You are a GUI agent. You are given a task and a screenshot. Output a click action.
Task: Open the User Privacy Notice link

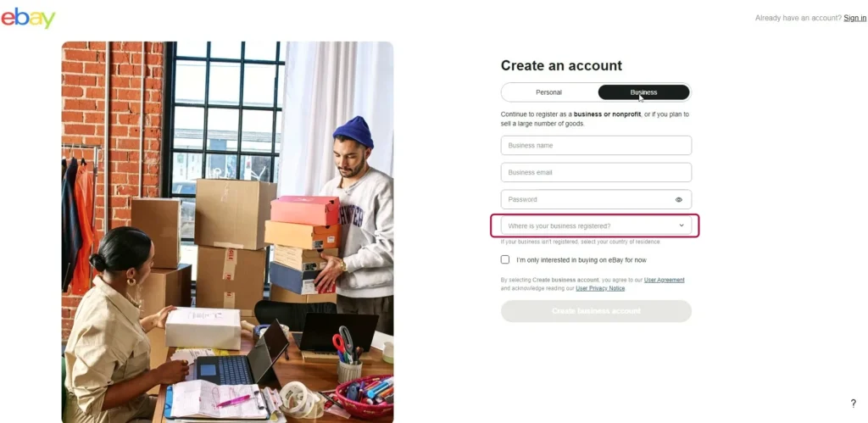(600, 288)
